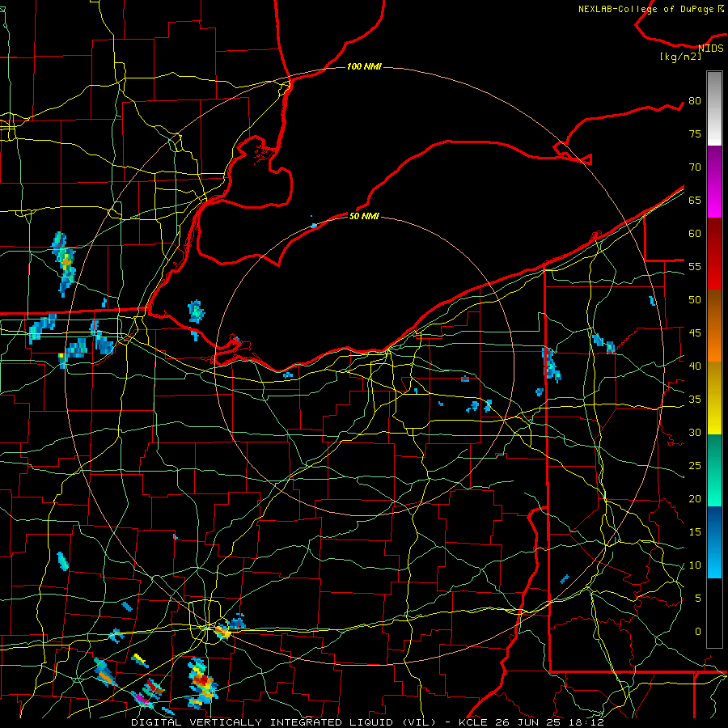This screenshot has width=728, height=728.
Task: Click the NIDS label near the legend
Action: click(x=711, y=49)
